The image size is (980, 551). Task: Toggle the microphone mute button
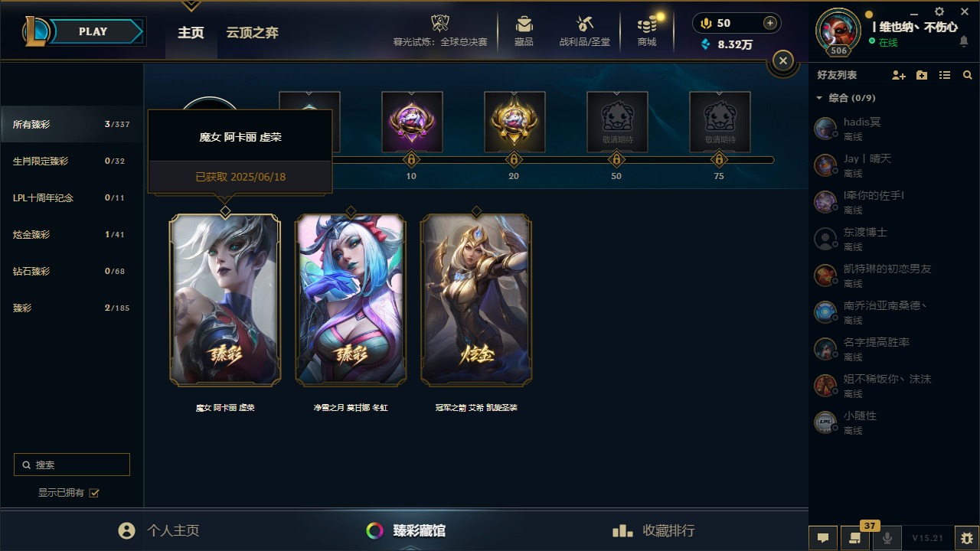coord(887,538)
